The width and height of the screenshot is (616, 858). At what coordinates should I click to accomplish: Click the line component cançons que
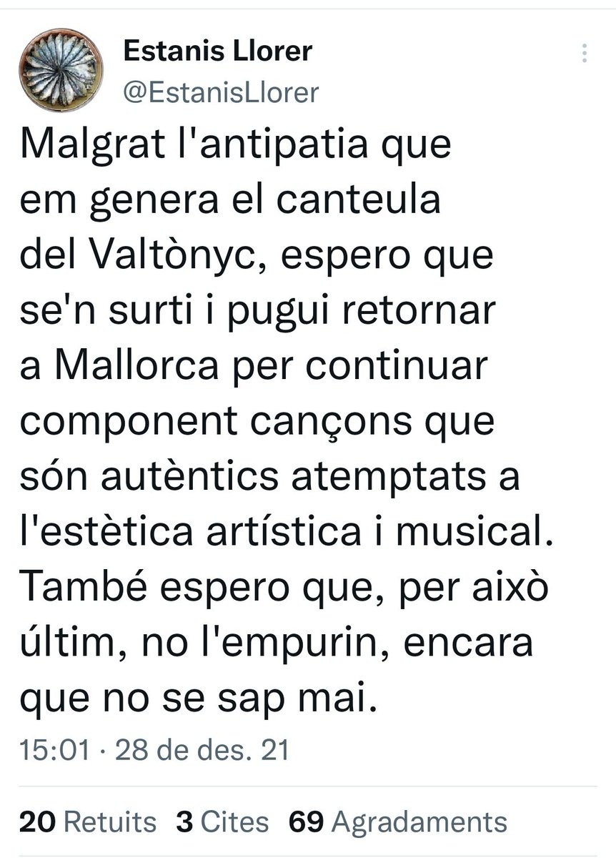point(257,424)
